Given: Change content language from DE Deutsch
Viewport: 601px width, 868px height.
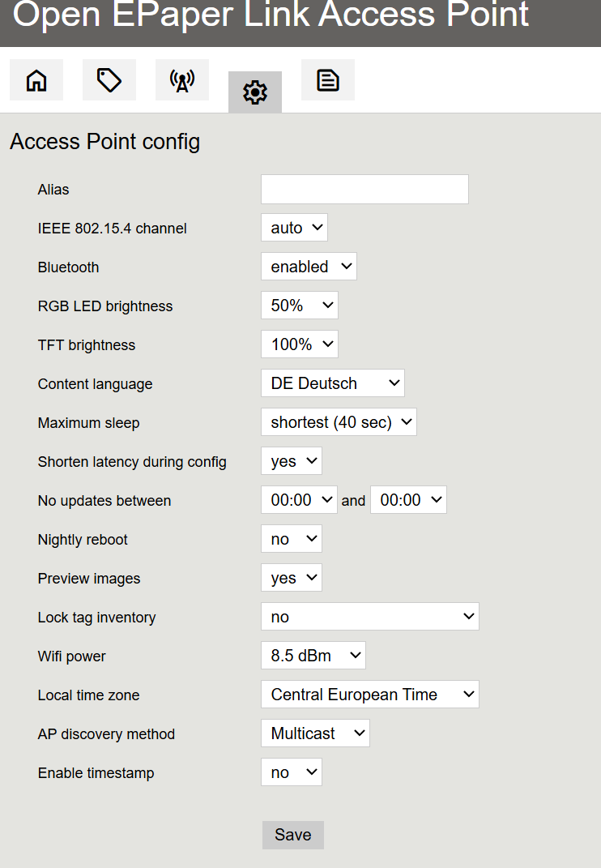Looking at the screenshot, I should (x=332, y=383).
